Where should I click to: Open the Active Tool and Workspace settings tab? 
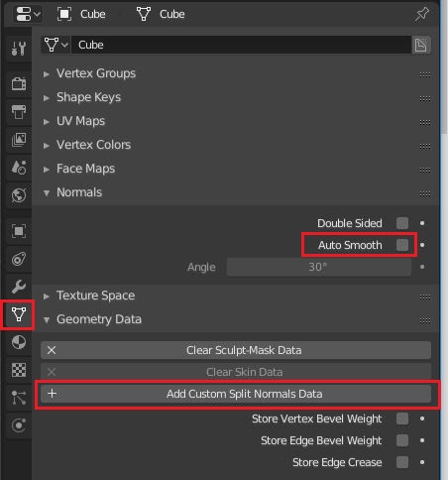tap(19, 49)
